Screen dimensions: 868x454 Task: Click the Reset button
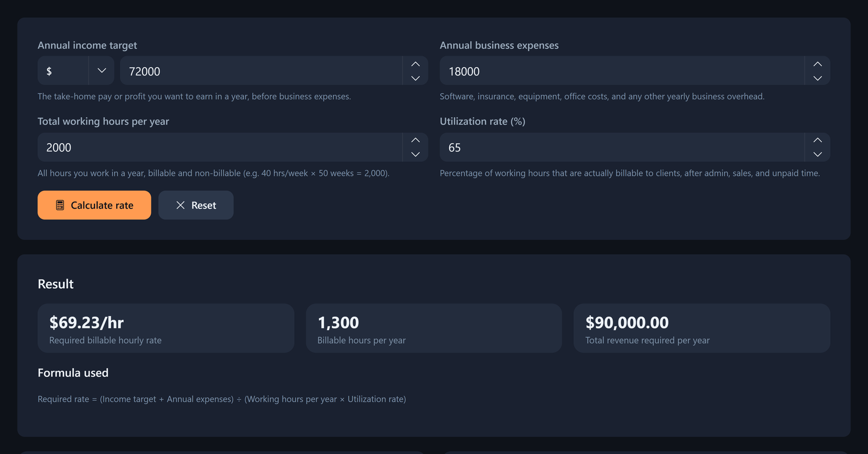[x=196, y=205]
